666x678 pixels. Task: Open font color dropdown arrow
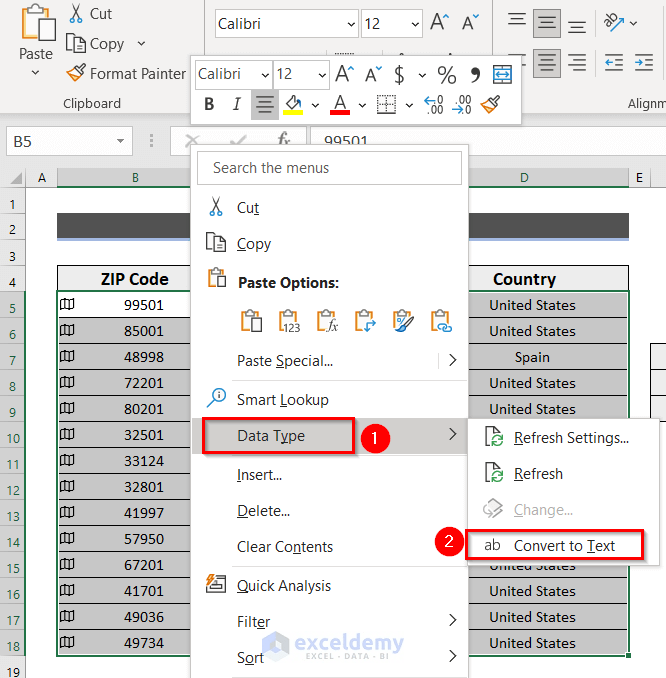[x=362, y=105]
